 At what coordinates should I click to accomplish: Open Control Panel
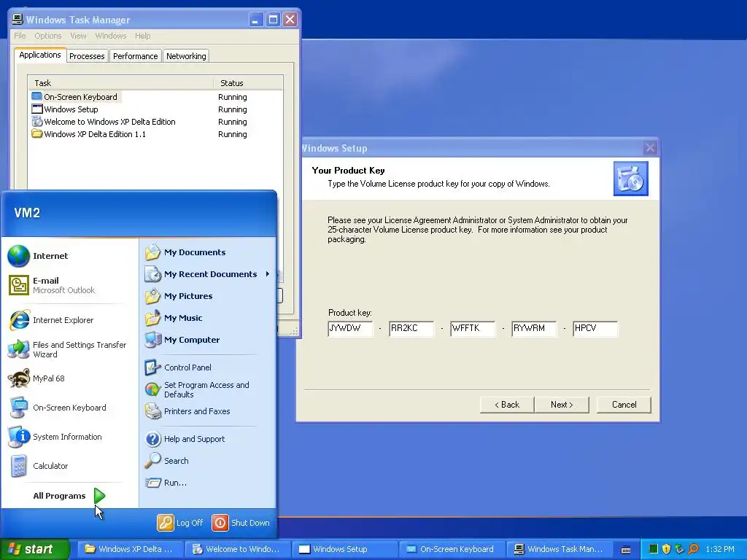pyautogui.click(x=178, y=367)
